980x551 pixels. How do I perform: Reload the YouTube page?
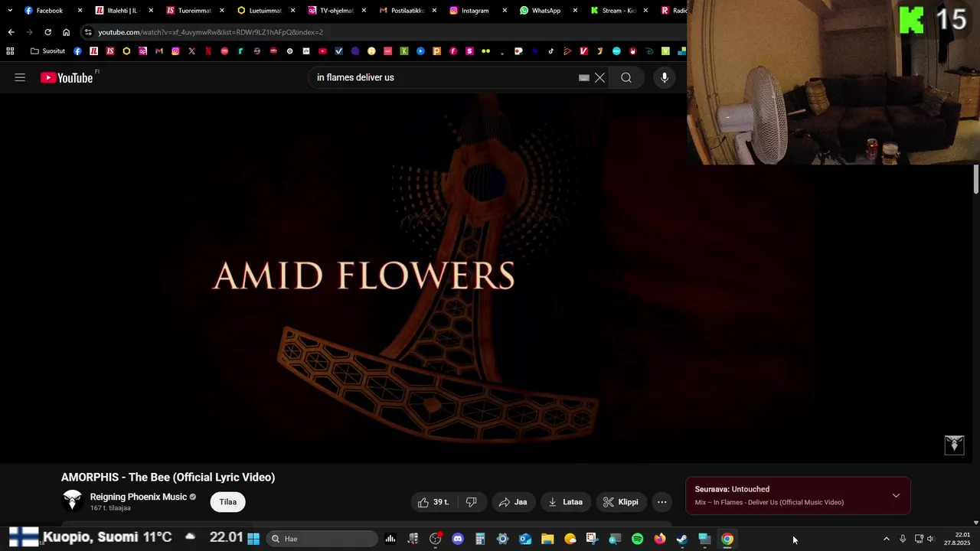point(47,32)
